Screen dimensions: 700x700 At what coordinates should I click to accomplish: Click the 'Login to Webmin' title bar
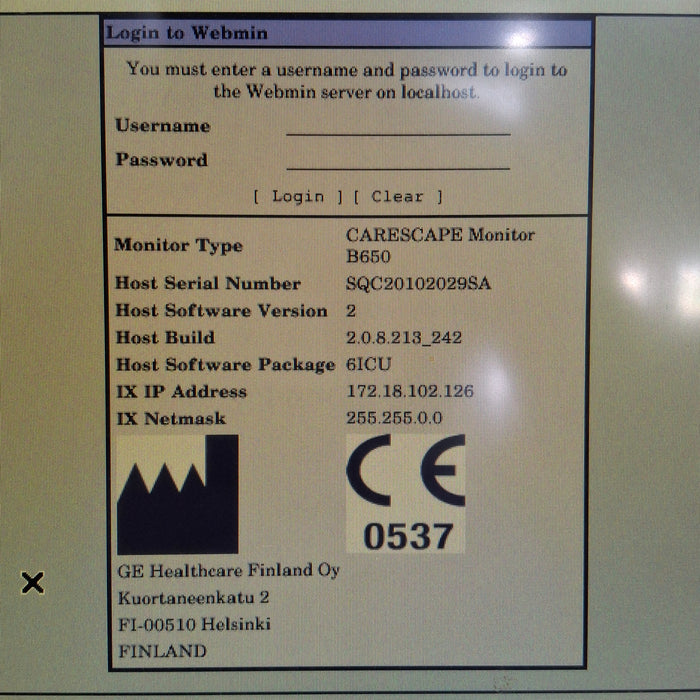[348, 33]
